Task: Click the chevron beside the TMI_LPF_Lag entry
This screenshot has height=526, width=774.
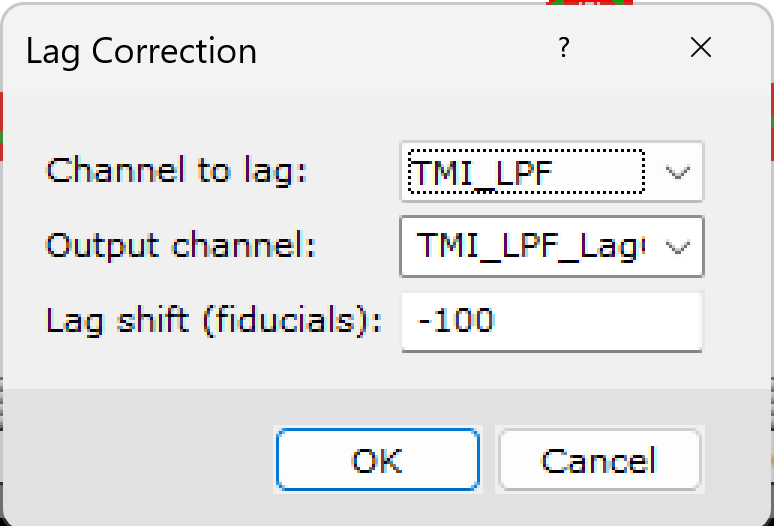Action: pos(678,246)
